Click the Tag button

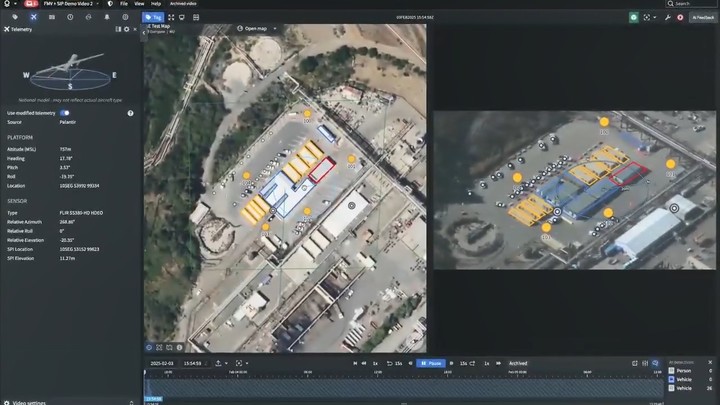153,17
